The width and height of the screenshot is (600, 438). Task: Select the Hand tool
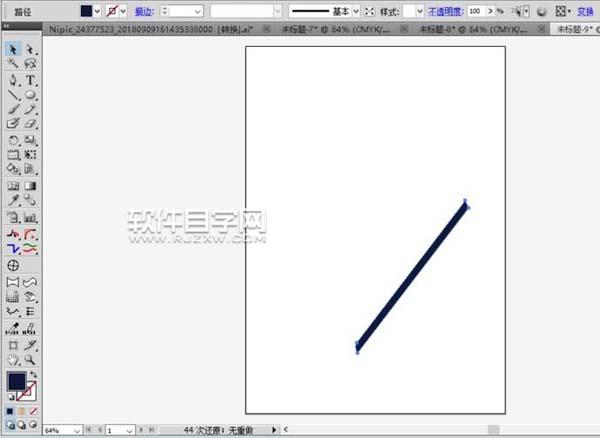(x=13, y=360)
